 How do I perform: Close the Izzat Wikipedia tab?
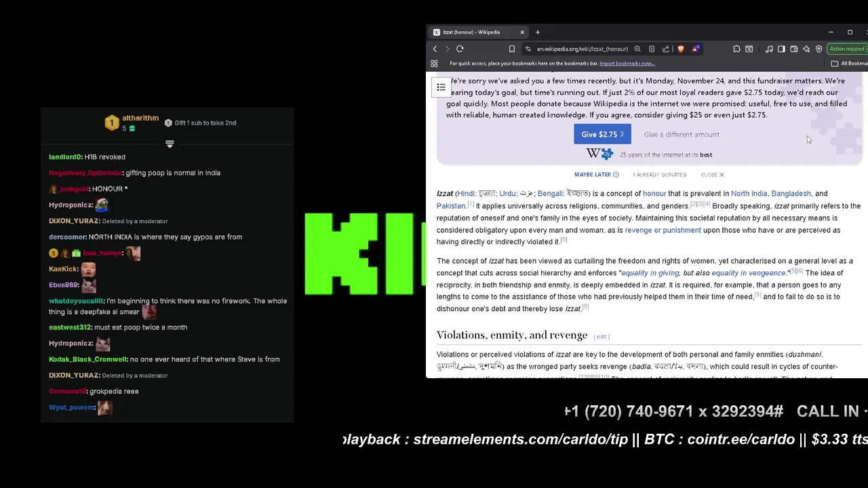522,32
